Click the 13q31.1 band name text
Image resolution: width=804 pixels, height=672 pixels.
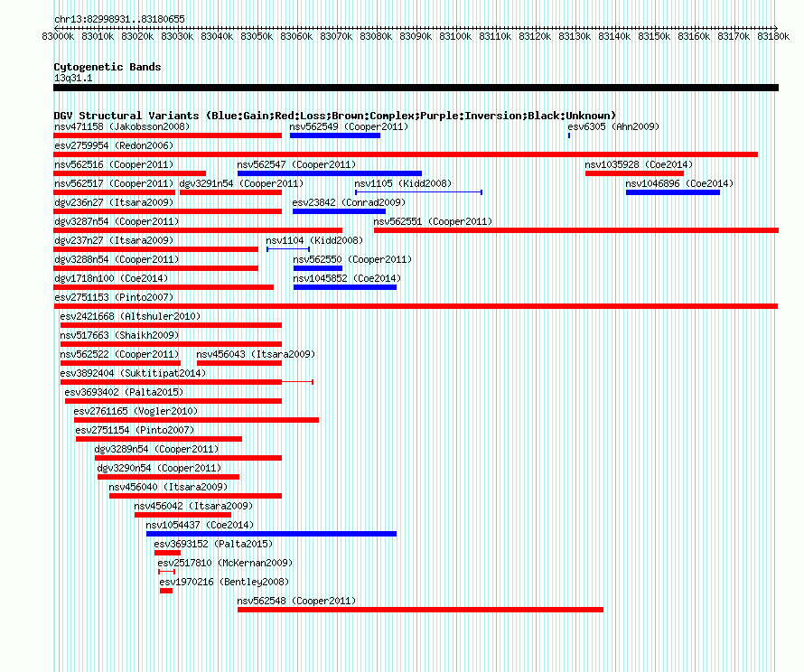coord(73,78)
